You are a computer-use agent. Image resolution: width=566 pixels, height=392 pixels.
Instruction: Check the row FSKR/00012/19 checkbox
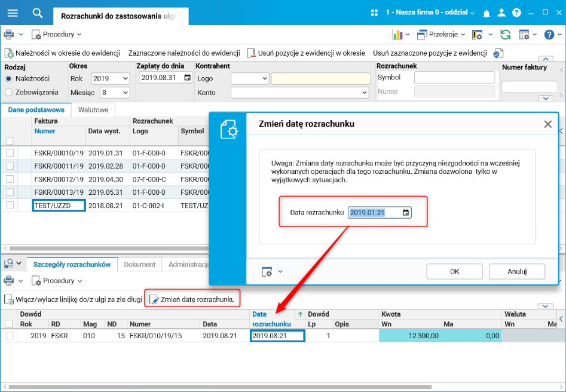(x=10, y=179)
